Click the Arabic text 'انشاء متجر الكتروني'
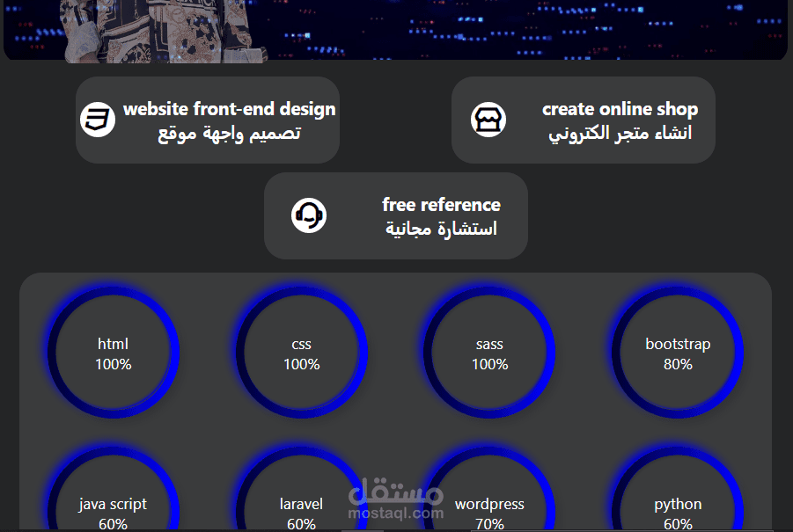 click(620, 134)
